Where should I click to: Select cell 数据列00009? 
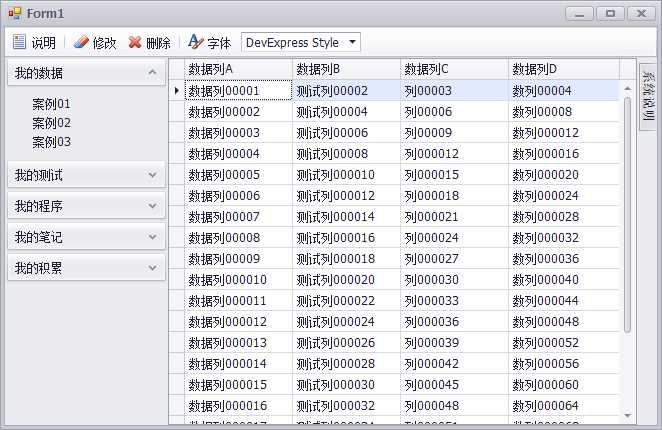pos(238,259)
